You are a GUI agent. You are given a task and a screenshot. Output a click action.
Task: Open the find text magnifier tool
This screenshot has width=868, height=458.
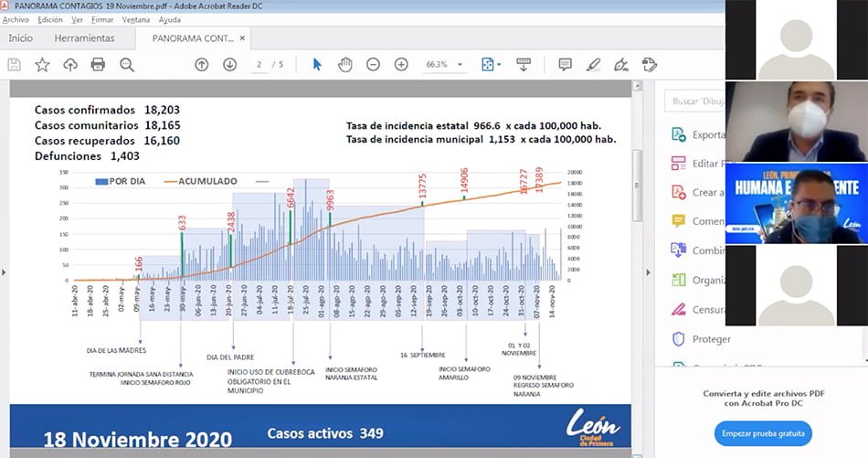[127, 65]
